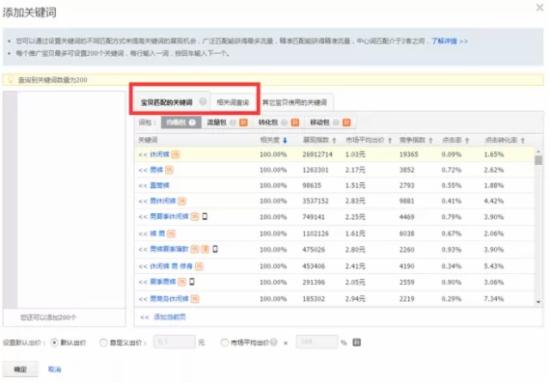Viewport: 550px width, 383px height.
Task: Click the 4.42% conversion rate cell
Action: click(494, 201)
